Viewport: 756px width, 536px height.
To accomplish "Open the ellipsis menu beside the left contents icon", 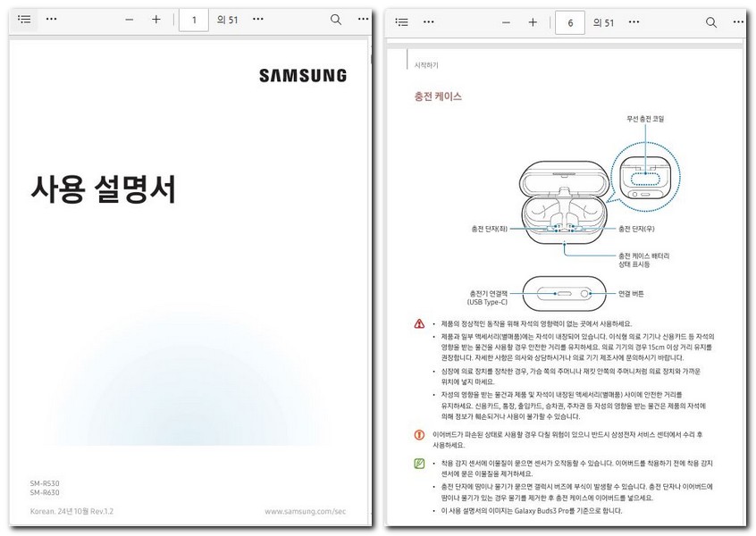I will click(51, 19).
